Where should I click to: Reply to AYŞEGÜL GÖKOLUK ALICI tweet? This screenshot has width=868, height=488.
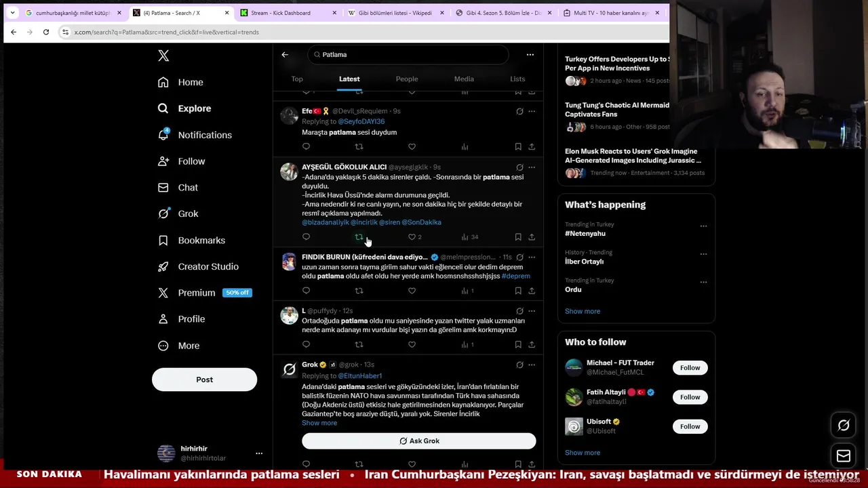307,237
